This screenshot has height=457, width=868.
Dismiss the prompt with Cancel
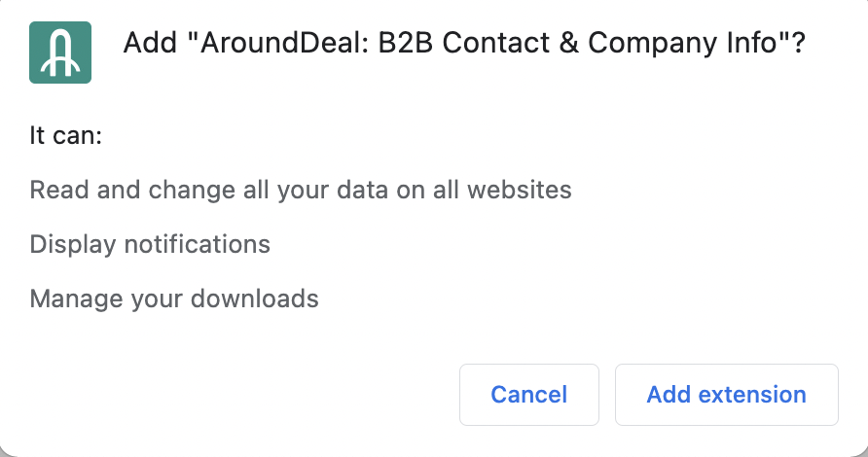tap(528, 395)
